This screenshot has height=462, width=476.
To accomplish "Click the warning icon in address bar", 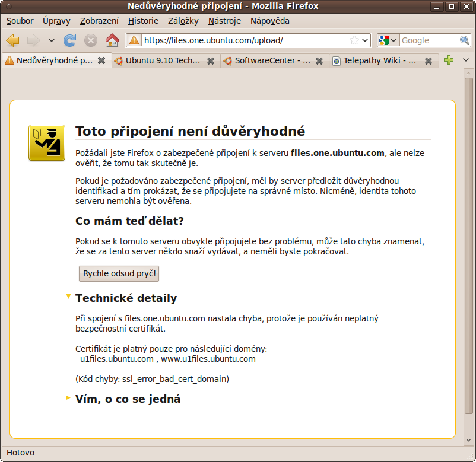I will [135, 40].
